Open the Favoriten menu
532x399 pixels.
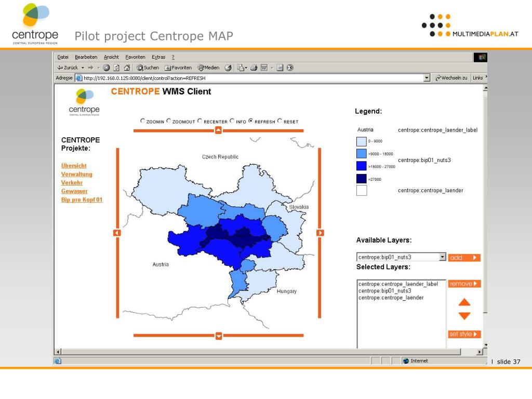(135, 57)
